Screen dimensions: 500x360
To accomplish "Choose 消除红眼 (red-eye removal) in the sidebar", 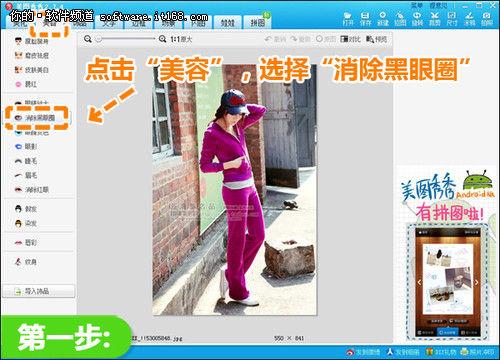I will coord(32,190).
